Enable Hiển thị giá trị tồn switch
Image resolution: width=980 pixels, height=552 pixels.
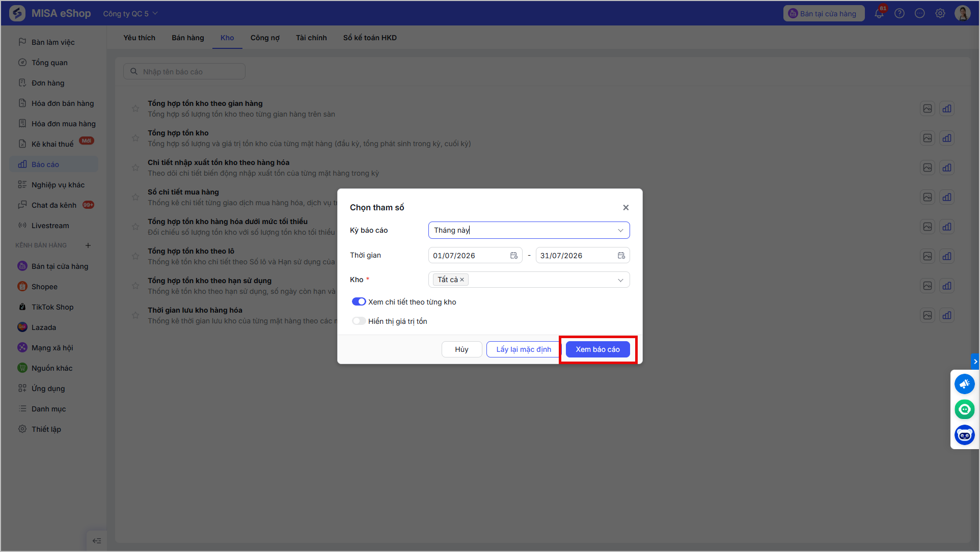(359, 321)
